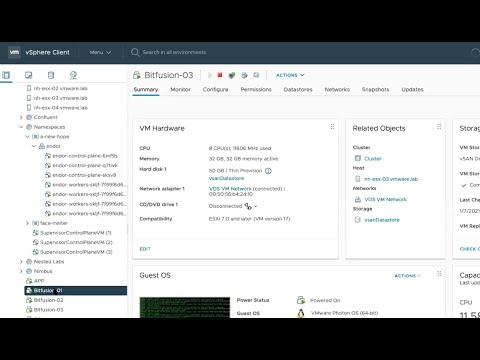Open the Hosts and Clusters inventory view
This screenshot has width=480, height=360.
(x=6, y=75)
